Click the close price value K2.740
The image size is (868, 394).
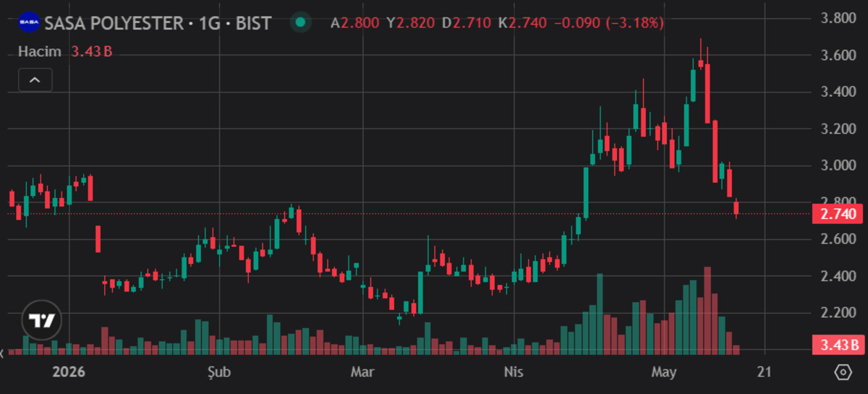[522, 23]
